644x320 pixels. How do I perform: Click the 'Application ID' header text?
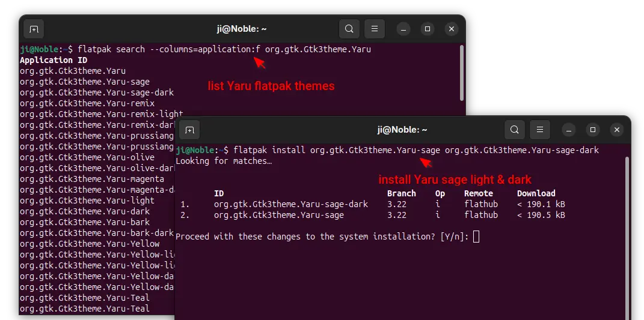coord(54,60)
